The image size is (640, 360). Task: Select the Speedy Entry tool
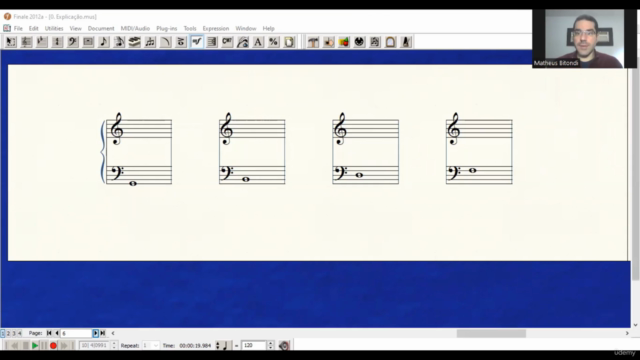click(x=119, y=42)
